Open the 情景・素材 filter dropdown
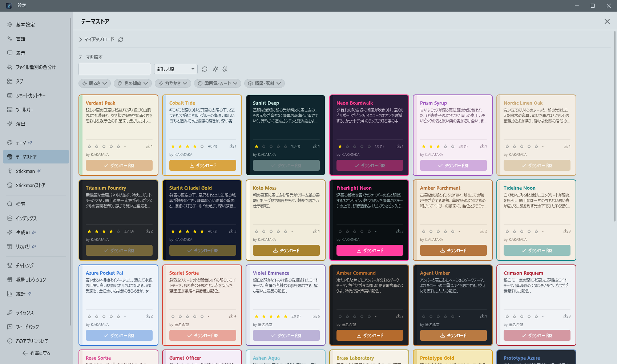Screen dimensions: 617x364 click(265, 83)
